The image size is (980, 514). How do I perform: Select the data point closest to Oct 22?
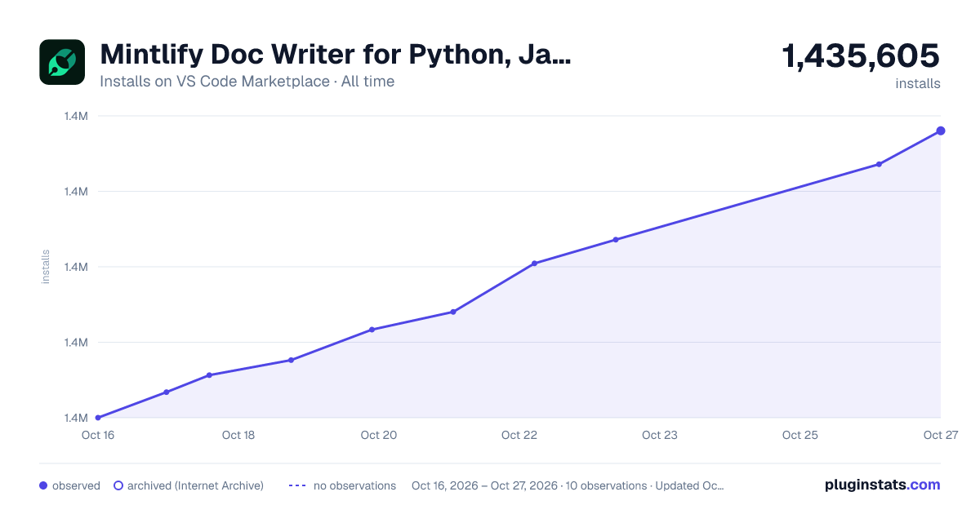coord(534,264)
